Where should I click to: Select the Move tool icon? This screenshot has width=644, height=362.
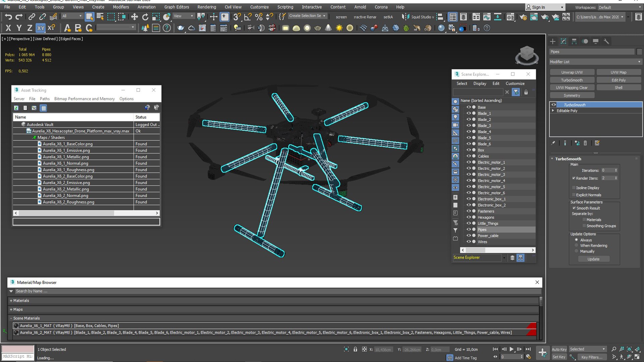pos(135,17)
